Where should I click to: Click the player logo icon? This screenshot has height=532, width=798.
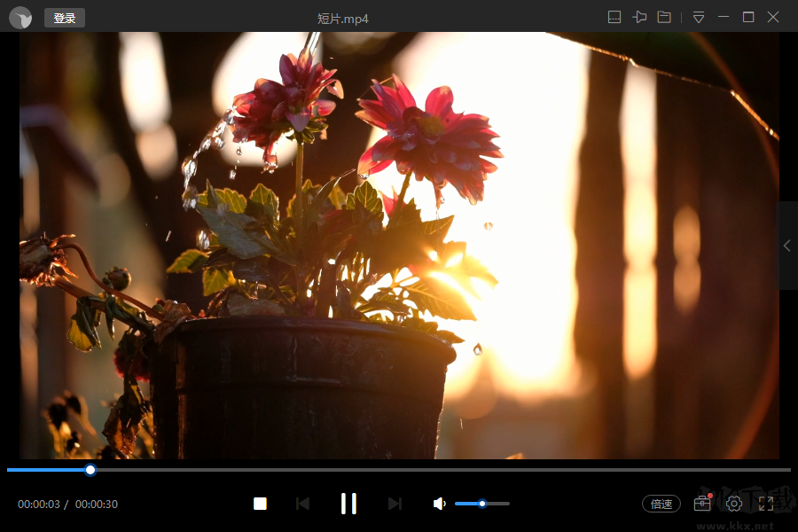pyautogui.click(x=20, y=18)
